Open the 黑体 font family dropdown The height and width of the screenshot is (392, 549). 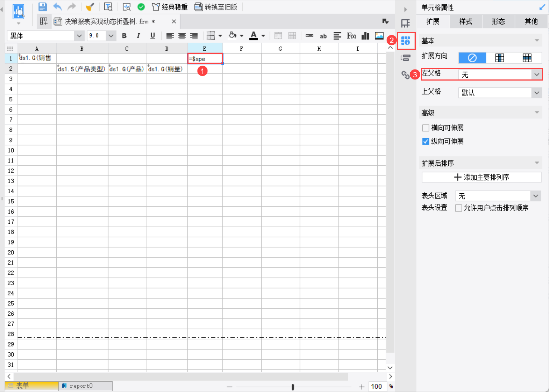[79, 36]
